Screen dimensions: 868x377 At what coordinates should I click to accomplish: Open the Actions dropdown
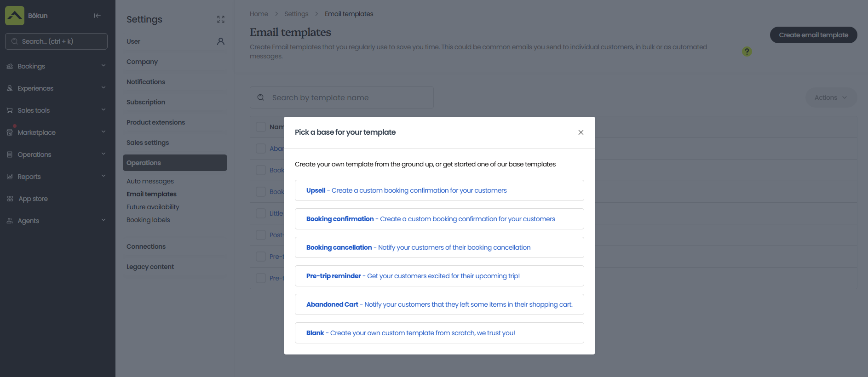[x=830, y=97]
